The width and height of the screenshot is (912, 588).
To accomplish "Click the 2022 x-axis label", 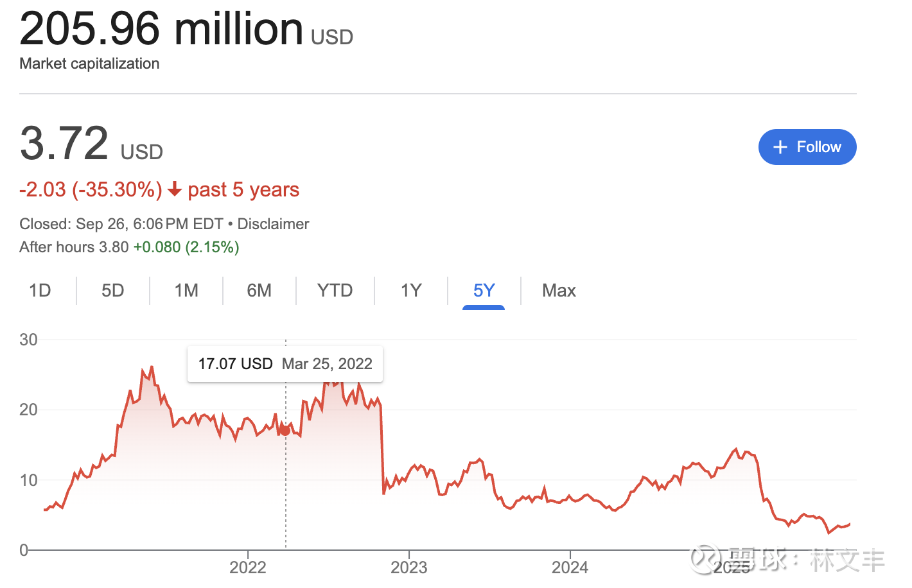I will pos(248,567).
